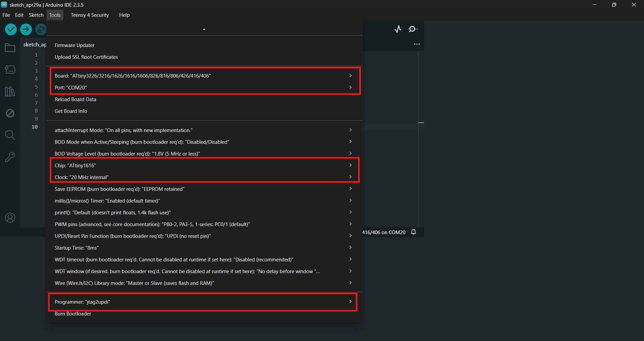
Task: Select Get Board Info
Action: [x=204, y=111]
